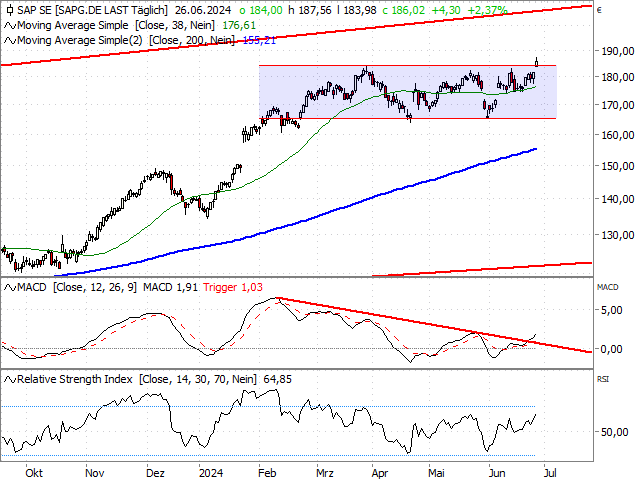Click the Nov label on time axis

(94, 473)
